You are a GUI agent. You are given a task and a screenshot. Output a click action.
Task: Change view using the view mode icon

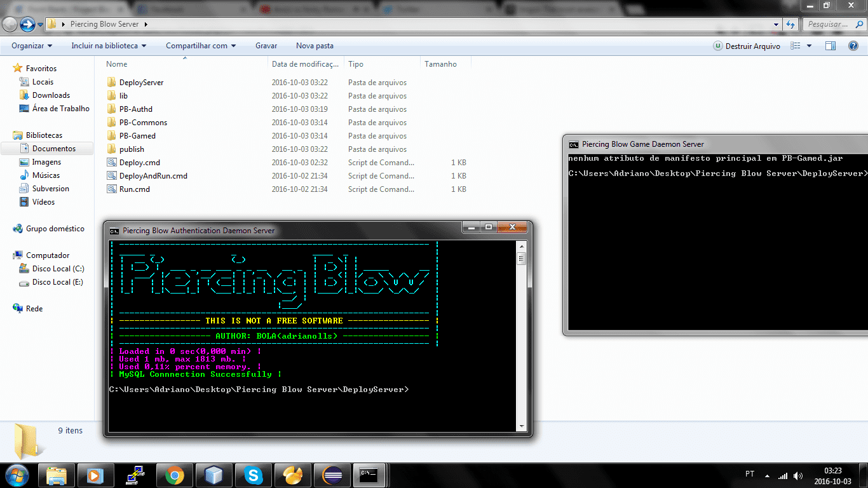(796, 46)
